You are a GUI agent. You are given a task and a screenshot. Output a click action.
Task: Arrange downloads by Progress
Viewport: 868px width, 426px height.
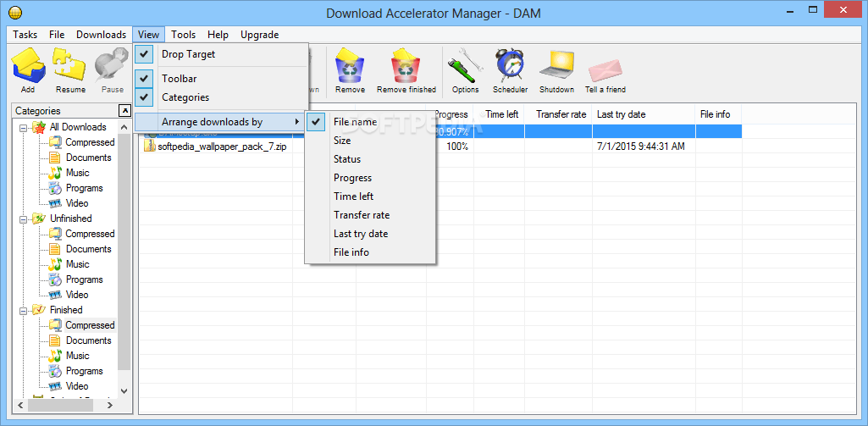pyautogui.click(x=370, y=178)
